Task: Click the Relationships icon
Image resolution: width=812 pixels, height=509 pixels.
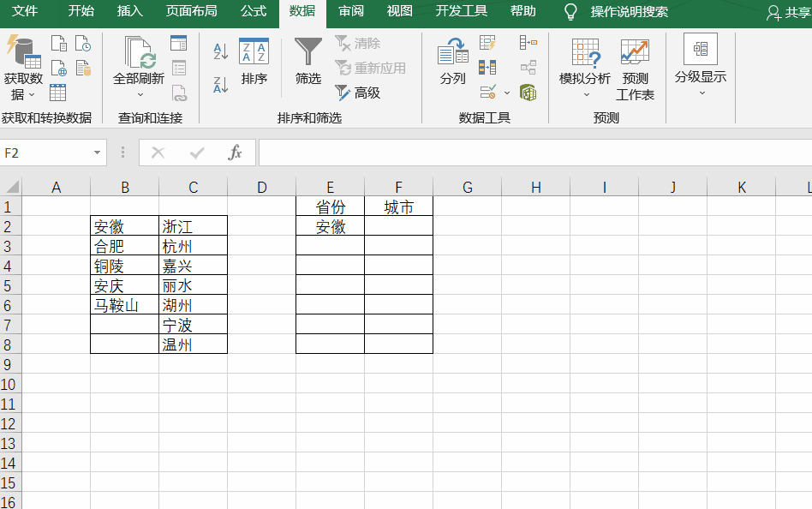Action: [x=528, y=68]
